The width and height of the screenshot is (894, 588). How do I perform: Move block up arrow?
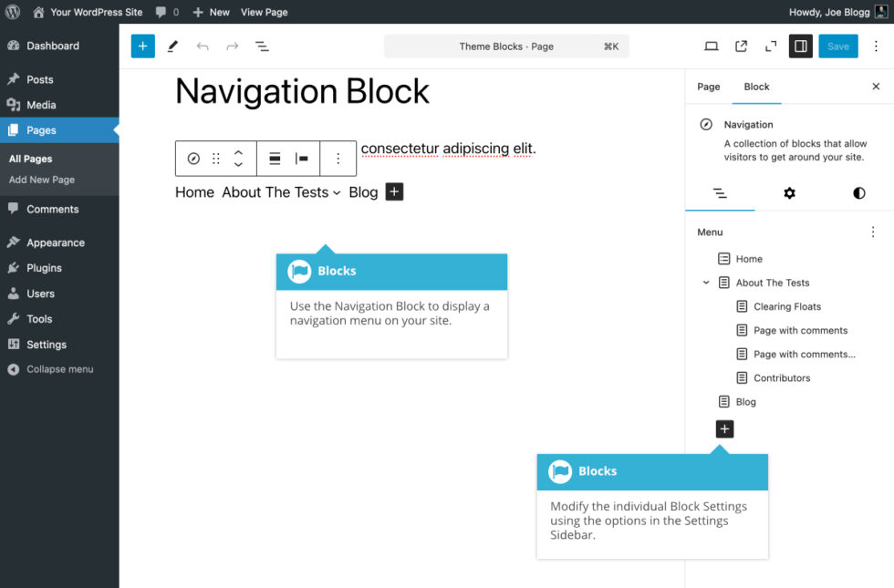click(x=238, y=153)
